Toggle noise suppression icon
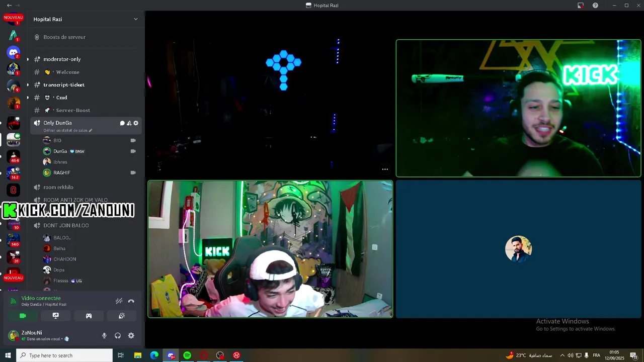The image size is (644, 362). pyautogui.click(x=119, y=301)
